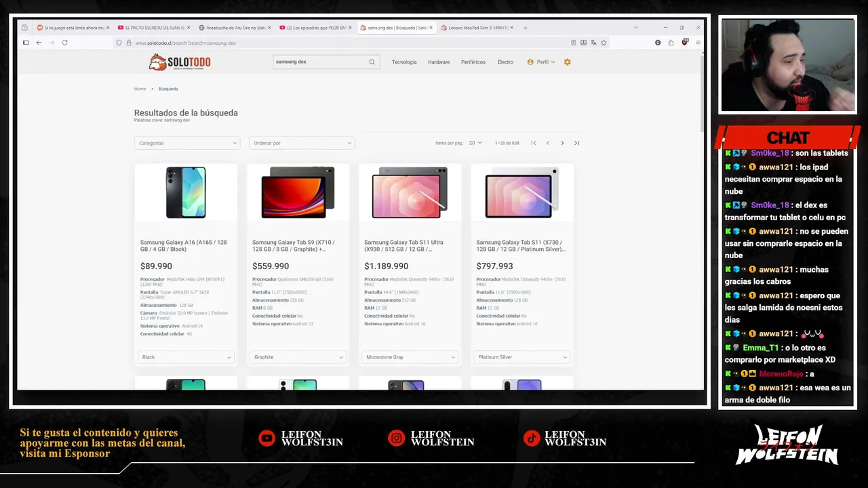Open the Electro menu

click(505, 62)
